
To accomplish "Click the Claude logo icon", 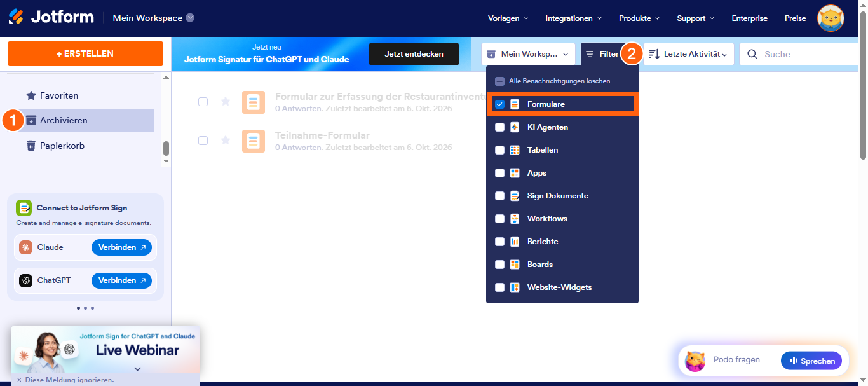I will coord(25,247).
